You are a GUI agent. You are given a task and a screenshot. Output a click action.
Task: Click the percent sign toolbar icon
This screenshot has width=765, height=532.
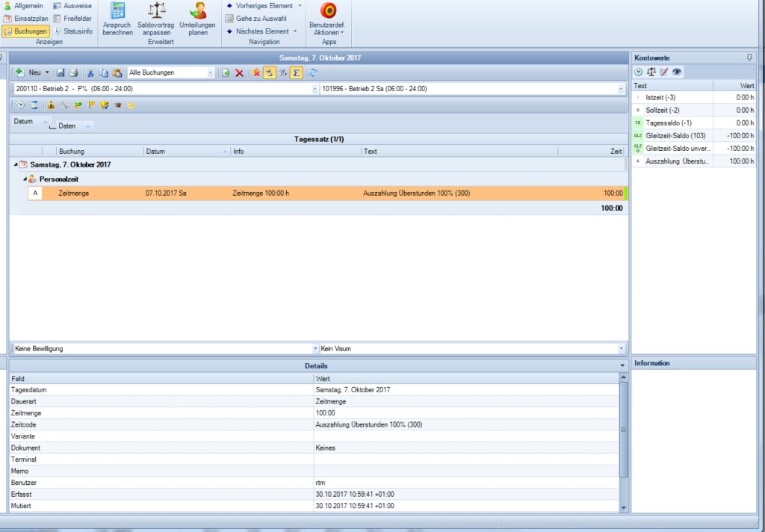(282, 72)
